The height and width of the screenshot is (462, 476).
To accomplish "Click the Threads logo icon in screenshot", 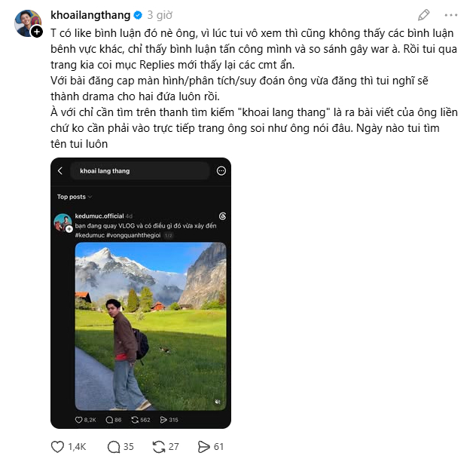I will click(222, 216).
